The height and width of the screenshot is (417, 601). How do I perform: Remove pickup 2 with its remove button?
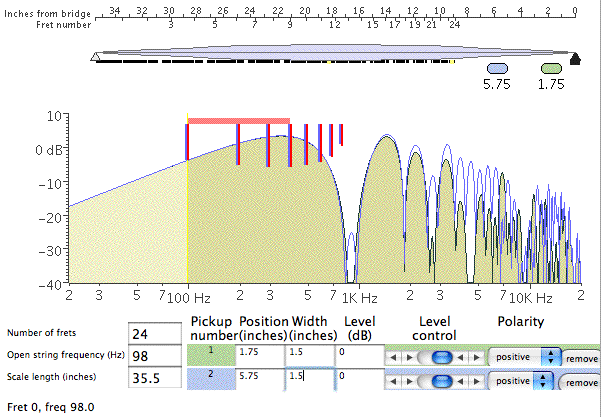[x=582, y=381]
